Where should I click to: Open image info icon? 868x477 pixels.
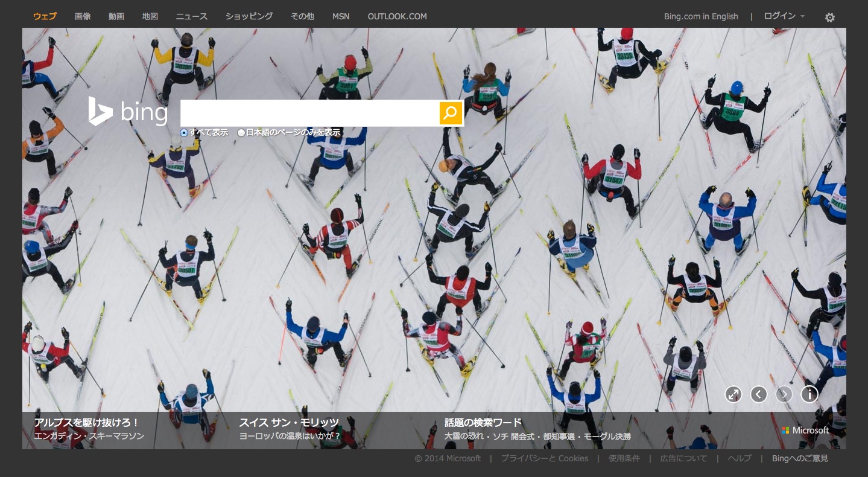coord(809,394)
